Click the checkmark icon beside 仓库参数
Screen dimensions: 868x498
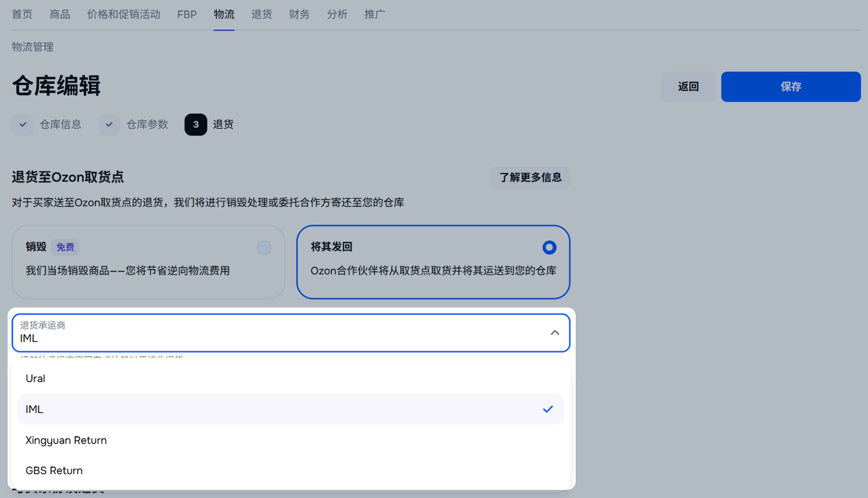pos(109,125)
